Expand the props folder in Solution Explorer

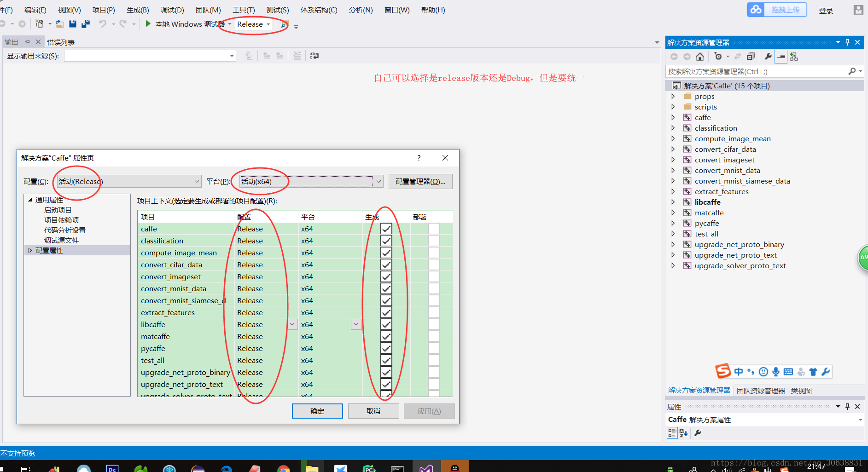tap(673, 96)
